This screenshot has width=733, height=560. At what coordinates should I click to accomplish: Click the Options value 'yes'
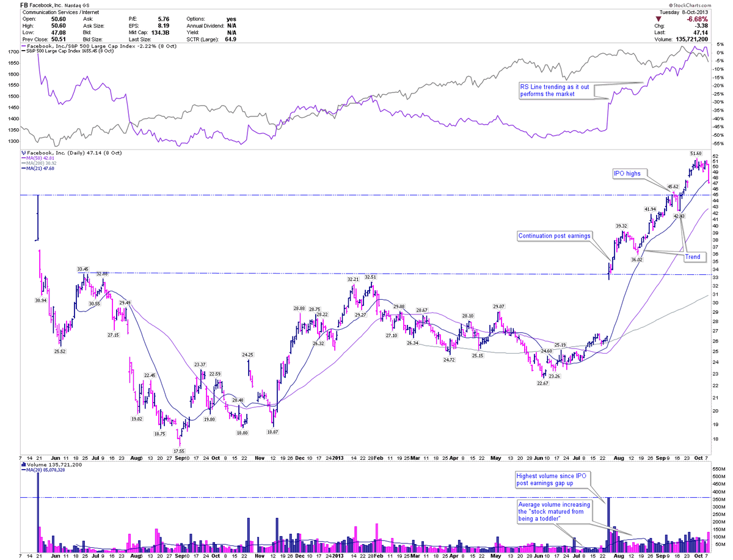[x=231, y=18]
